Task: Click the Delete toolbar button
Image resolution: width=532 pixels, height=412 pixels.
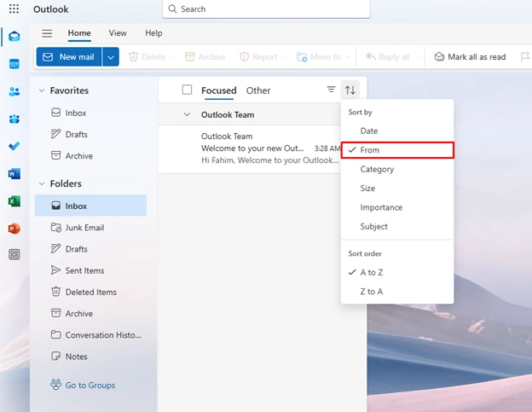Action: (147, 56)
